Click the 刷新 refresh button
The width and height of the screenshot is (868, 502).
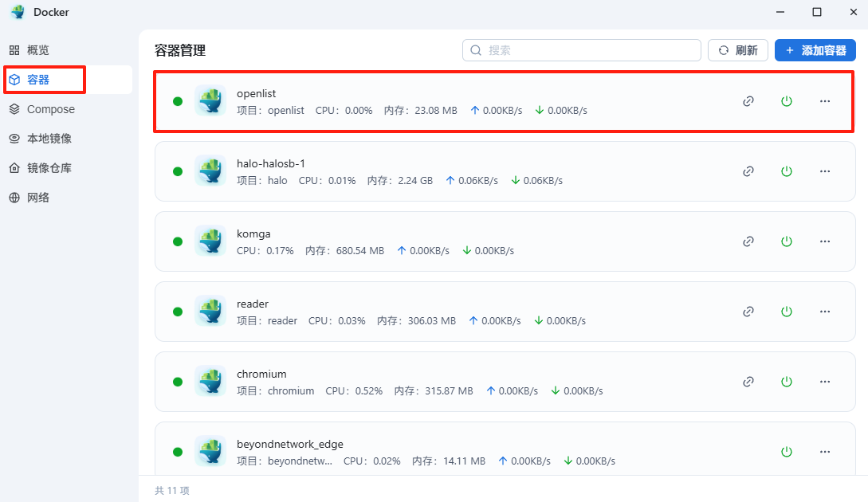pos(738,50)
